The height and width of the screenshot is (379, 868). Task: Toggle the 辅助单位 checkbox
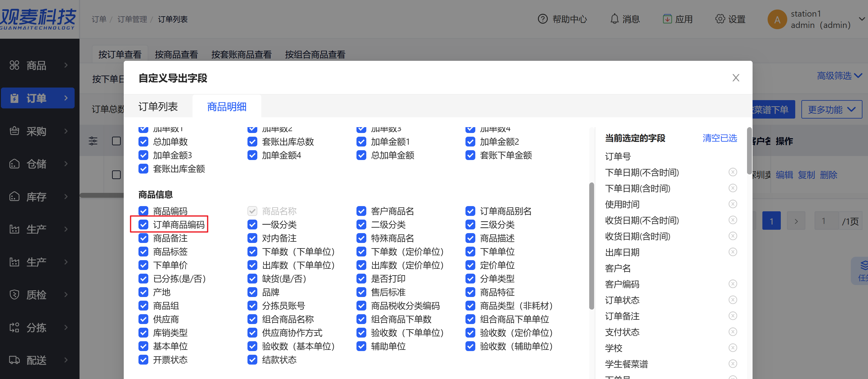click(x=361, y=346)
